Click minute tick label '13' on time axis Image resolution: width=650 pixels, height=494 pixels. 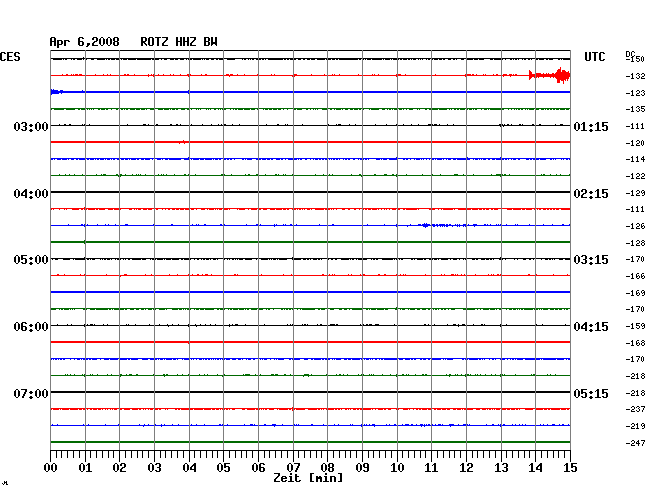[x=501, y=468]
